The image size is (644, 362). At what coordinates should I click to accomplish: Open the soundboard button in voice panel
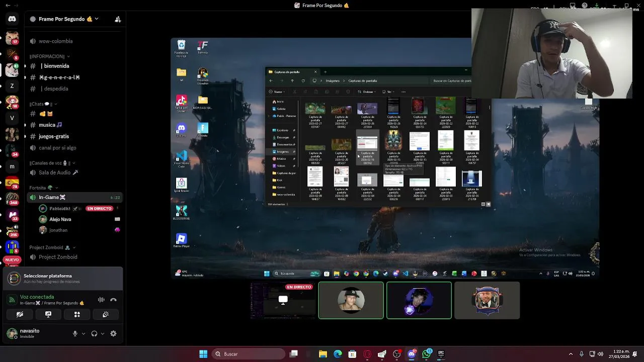click(106, 314)
